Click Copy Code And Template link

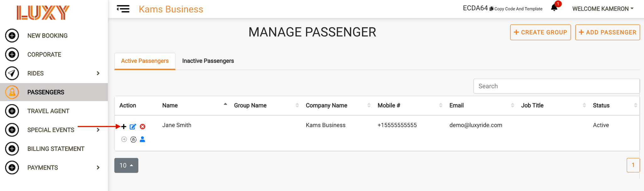point(516,9)
